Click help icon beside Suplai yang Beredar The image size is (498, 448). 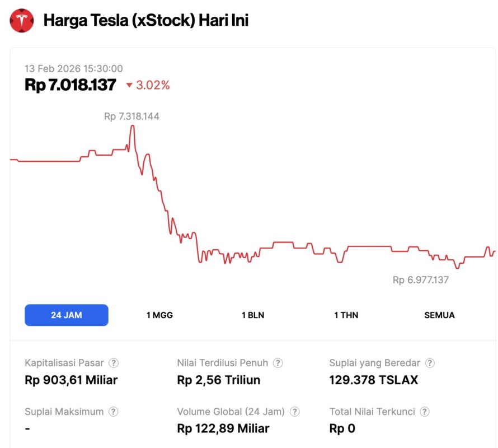coord(430,363)
